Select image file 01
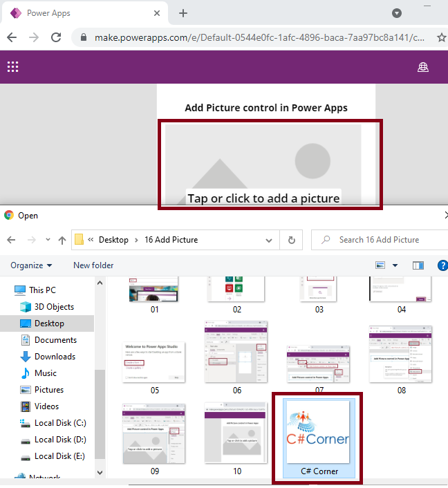 (154, 295)
